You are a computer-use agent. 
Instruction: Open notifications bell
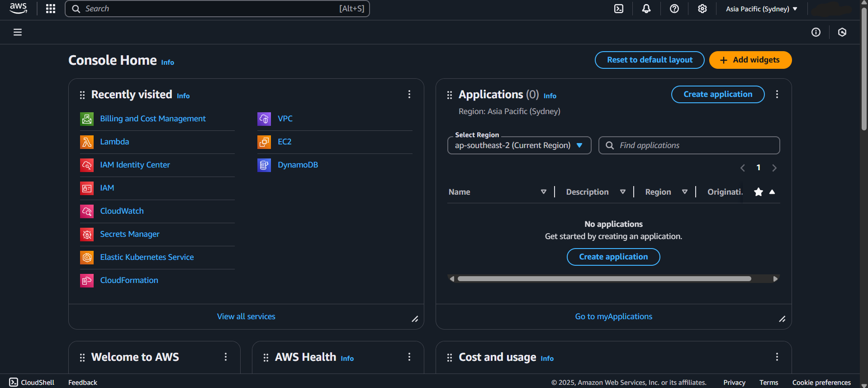click(646, 9)
